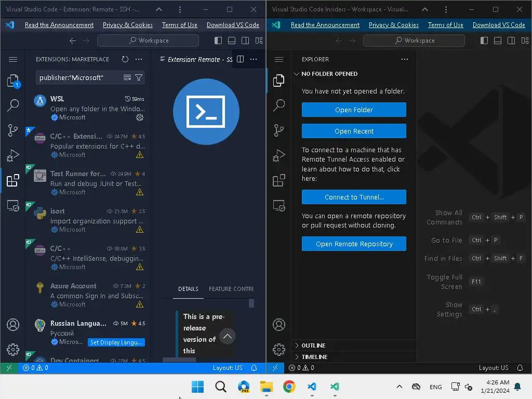Toggle bottom panel in Insiders window

498,41
